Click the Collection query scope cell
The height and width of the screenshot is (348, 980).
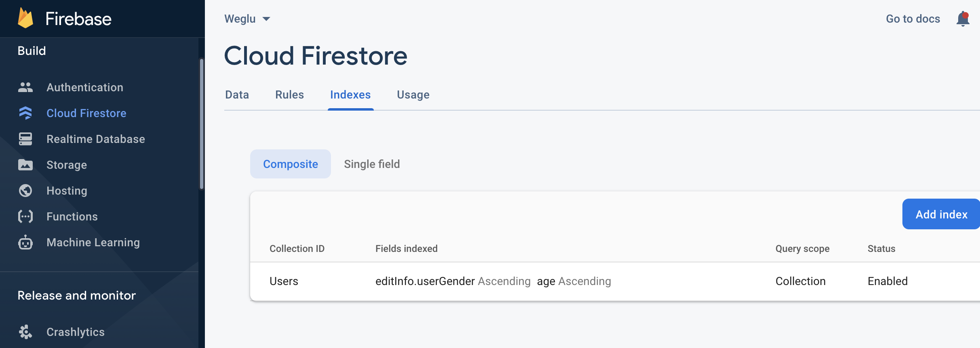[x=801, y=281]
